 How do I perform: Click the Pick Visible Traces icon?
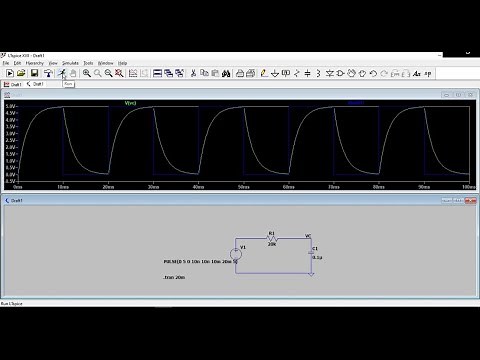pyautogui.click(x=133, y=73)
